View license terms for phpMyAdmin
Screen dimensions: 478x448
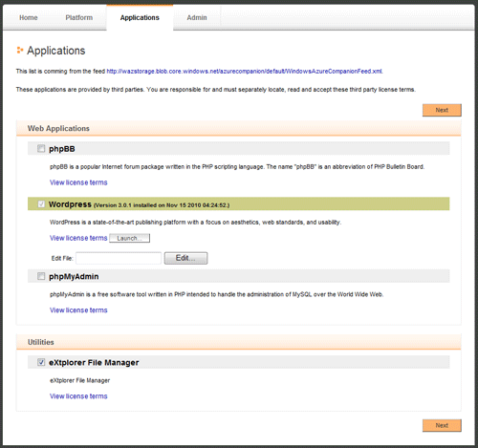pyautogui.click(x=78, y=310)
